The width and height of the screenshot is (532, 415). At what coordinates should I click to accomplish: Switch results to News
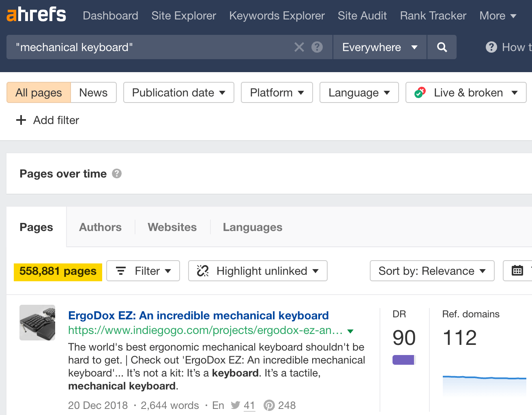coord(93,92)
